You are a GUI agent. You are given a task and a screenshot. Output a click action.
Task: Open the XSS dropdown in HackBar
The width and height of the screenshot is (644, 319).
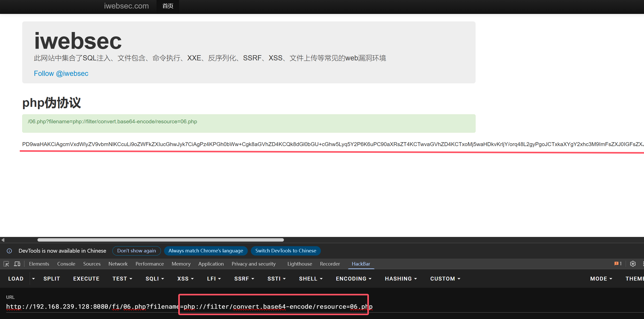point(185,278)
